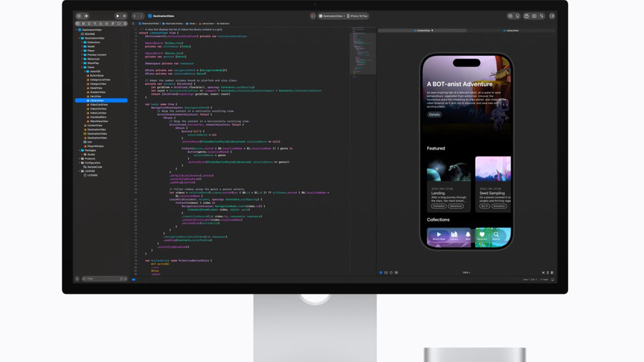Open the ButtonStyle Swift file

click(x=95, y=76)
